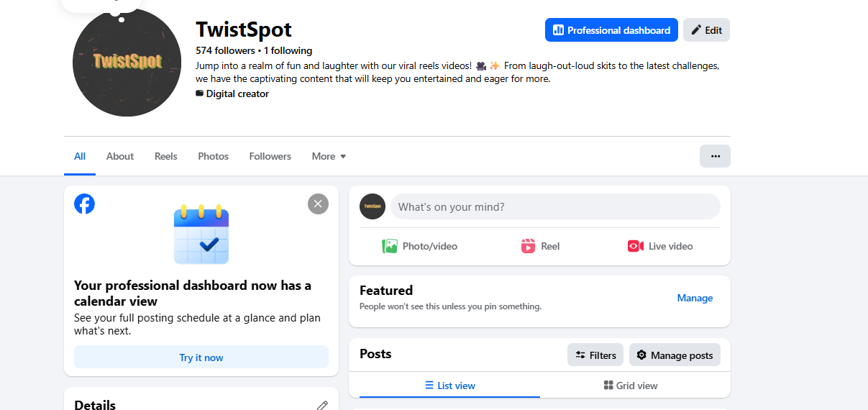The image size is (868, 410).
Task: Open the Professional dashboard
Action: [x=611, y=30]
